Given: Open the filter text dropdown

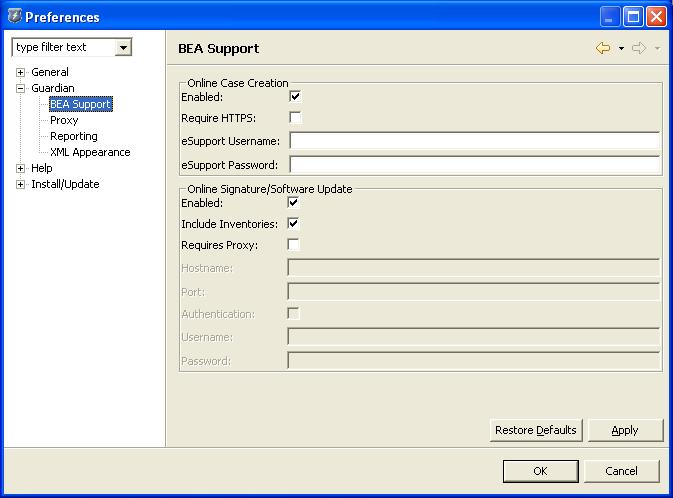Looking at the screenshot, I should [123, 47].
